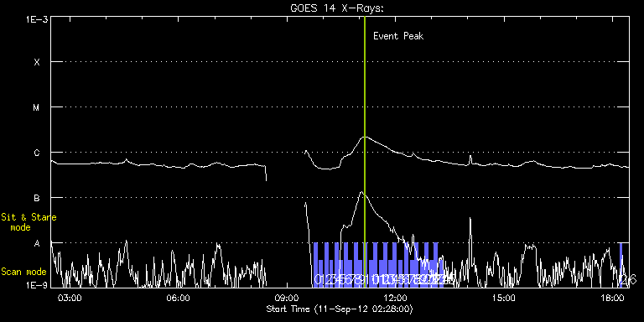Click the yellow 'Sit & Stare mode' label
The image size is (644, 322).
(x=29, y=222)
